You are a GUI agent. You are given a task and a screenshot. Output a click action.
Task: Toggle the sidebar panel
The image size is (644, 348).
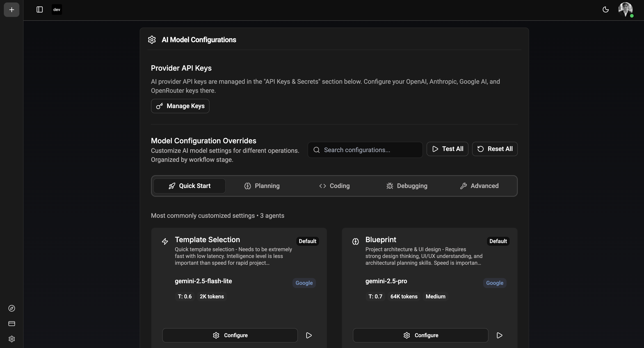(39, 9)
